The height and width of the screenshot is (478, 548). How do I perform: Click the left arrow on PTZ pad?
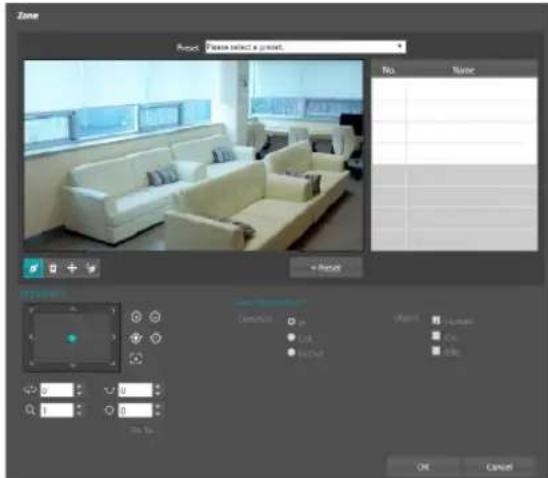pyautogui.click(x=31, y=337)
